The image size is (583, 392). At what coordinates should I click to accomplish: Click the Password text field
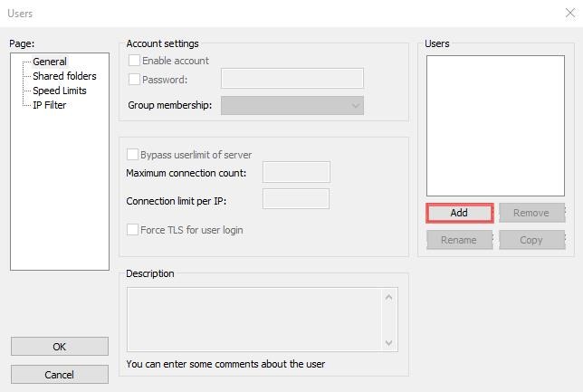tap(291, 79)
